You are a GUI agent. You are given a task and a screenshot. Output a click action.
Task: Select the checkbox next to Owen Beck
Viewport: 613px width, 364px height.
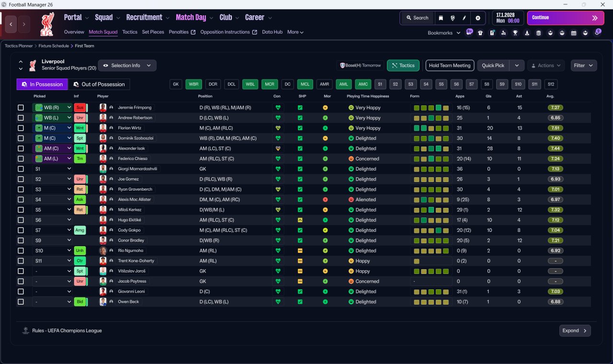coord(21,302)
